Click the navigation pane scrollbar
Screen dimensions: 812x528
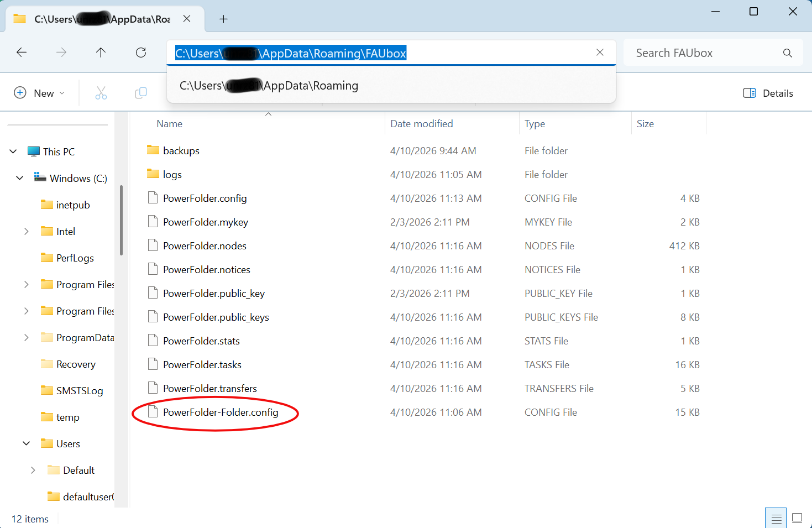pos(121,221)
